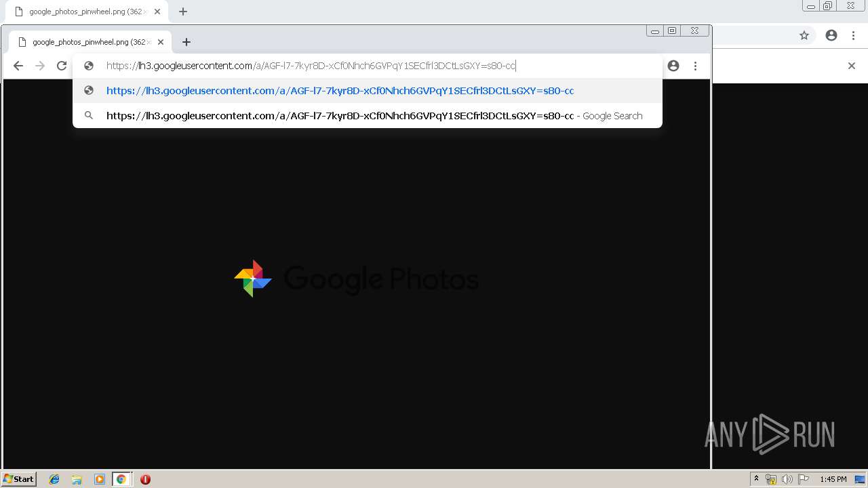Bookmark the page with the star in the background window
The image size is (868, 488).
(804, 35)
